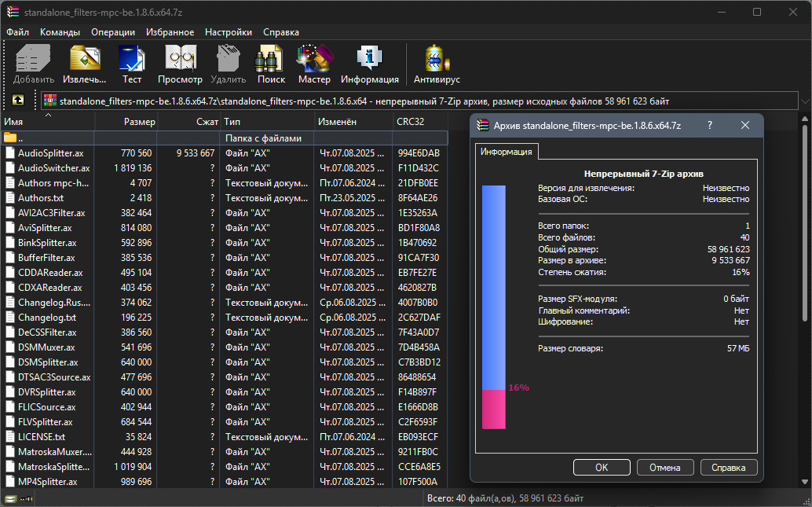
Task: Select the file name DeCSSFilter.ax
Action: point(47,332)
